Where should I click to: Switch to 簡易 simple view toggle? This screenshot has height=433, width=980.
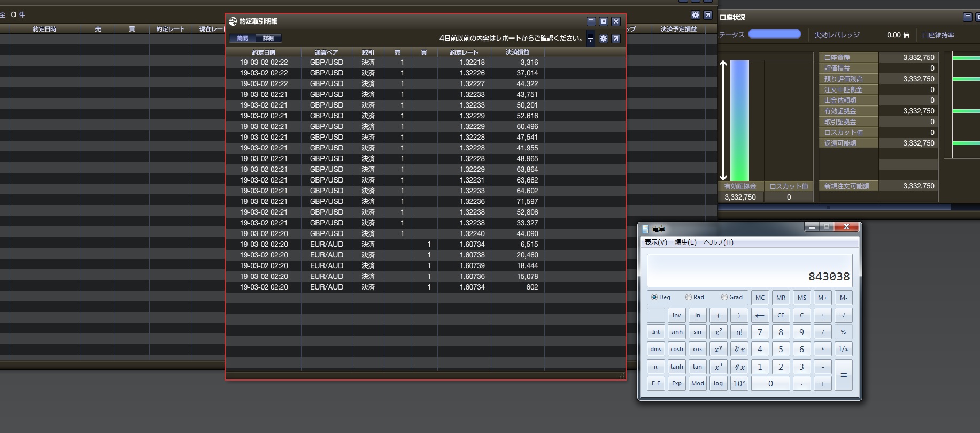[243, 39]
